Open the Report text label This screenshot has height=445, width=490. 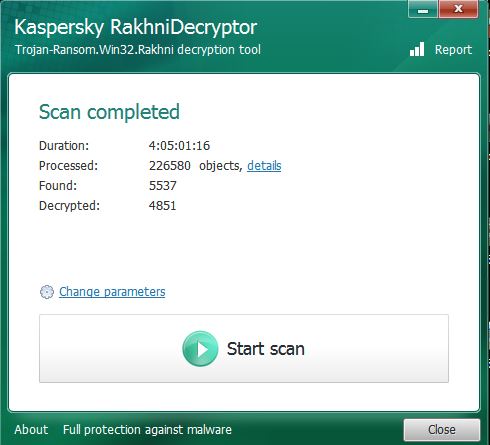point(453,50)
